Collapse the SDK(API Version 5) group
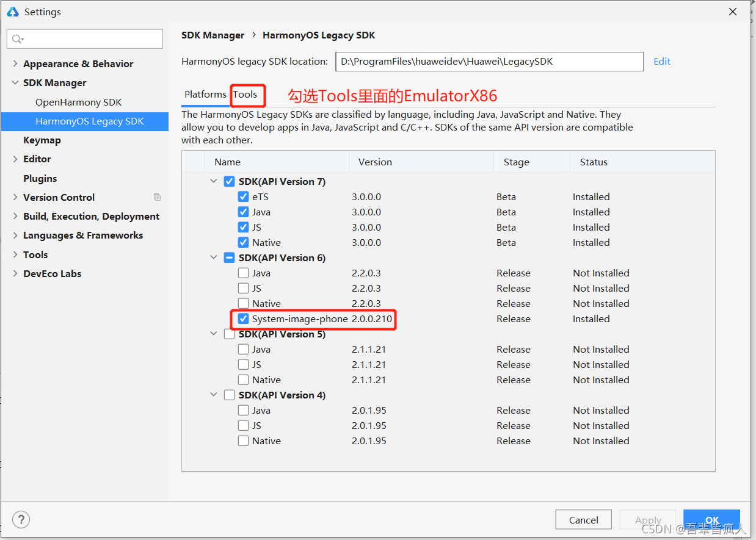This screenshot has height=540, width=756. coord(214,334)
